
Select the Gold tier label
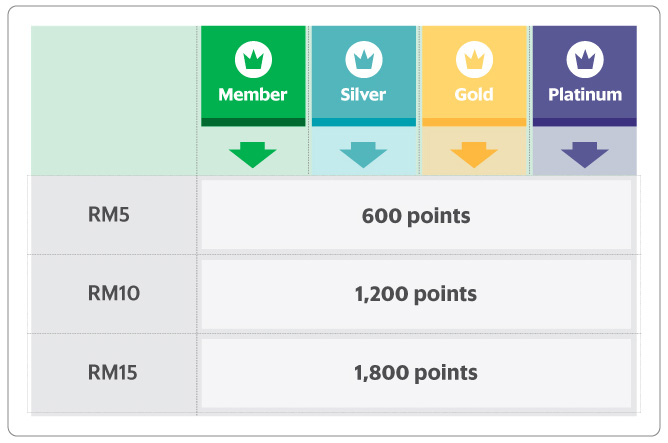(474, 95)
